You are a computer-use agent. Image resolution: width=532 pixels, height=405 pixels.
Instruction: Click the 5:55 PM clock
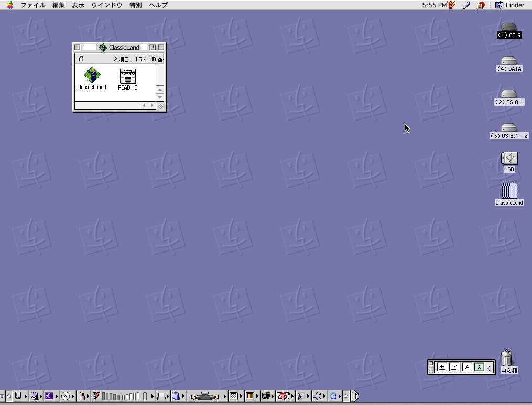point(435,5)
